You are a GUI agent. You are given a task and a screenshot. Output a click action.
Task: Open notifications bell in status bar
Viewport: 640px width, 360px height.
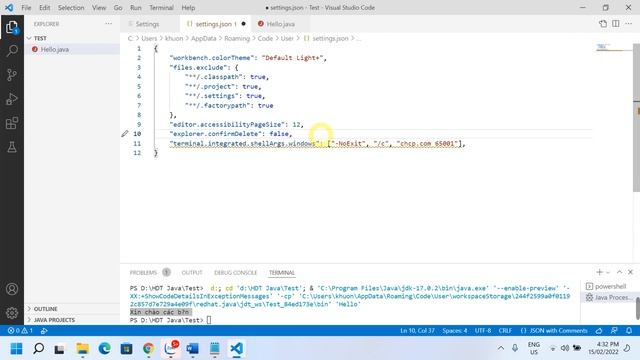click(629, 331)
